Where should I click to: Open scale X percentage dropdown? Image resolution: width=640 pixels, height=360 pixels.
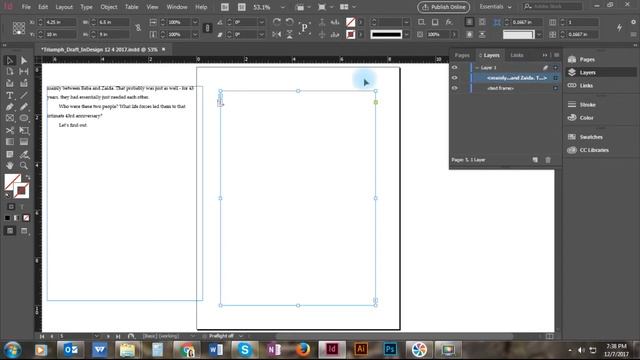[195, 22]
